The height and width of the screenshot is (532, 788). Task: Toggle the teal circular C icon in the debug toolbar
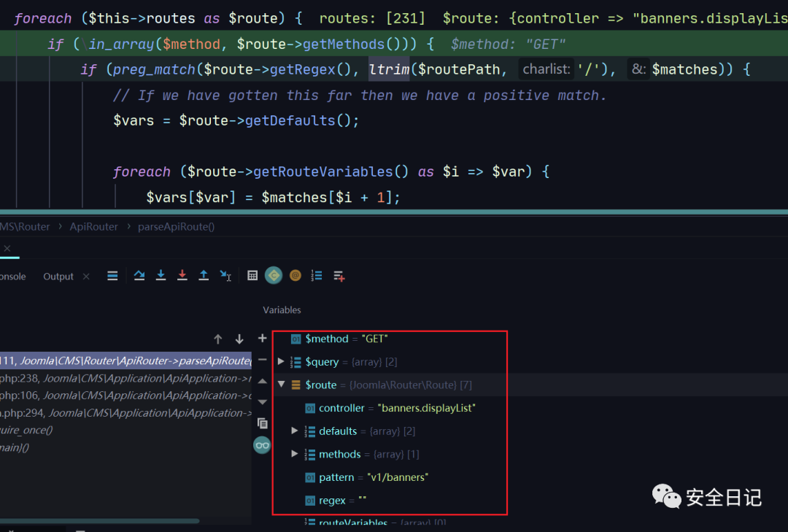274,275
